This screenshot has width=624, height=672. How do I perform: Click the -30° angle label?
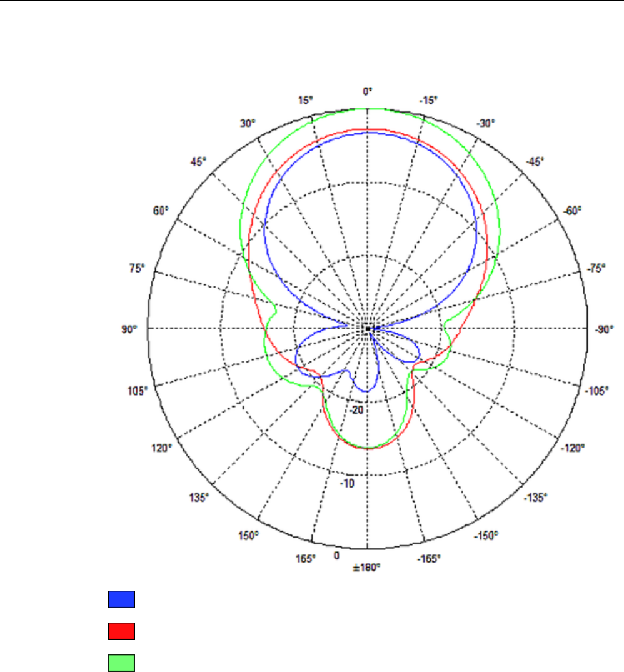486,123
